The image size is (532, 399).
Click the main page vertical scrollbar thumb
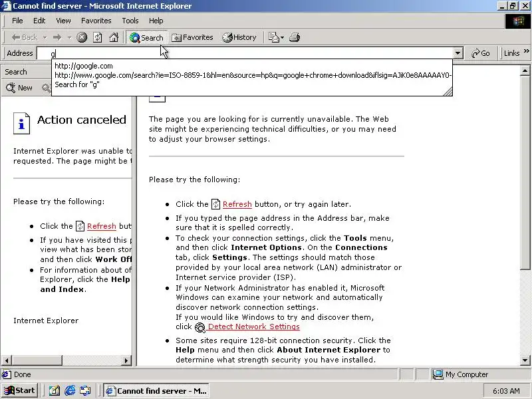click(525, 173)
